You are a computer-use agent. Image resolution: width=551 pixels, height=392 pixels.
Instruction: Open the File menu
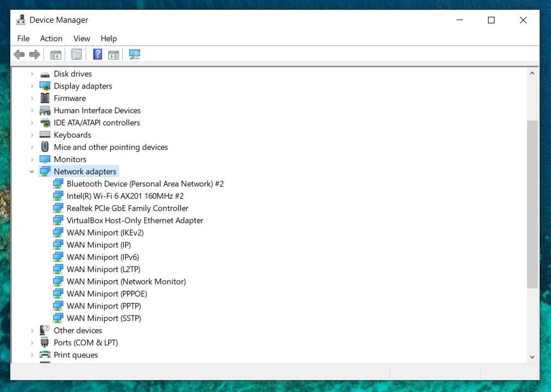pyautogui.click(x=23, y=39)
